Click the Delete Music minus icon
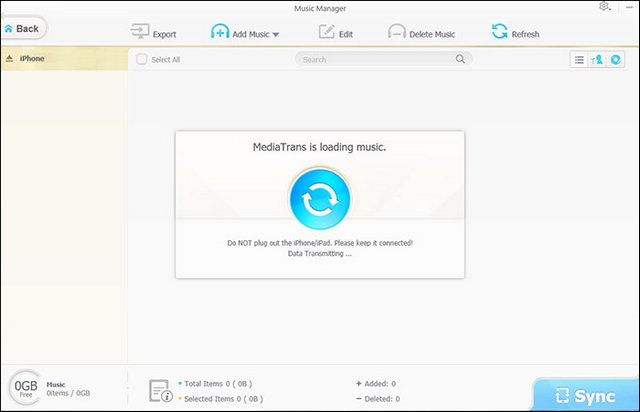Screen dimensions: 640x412 coord(397,33)
